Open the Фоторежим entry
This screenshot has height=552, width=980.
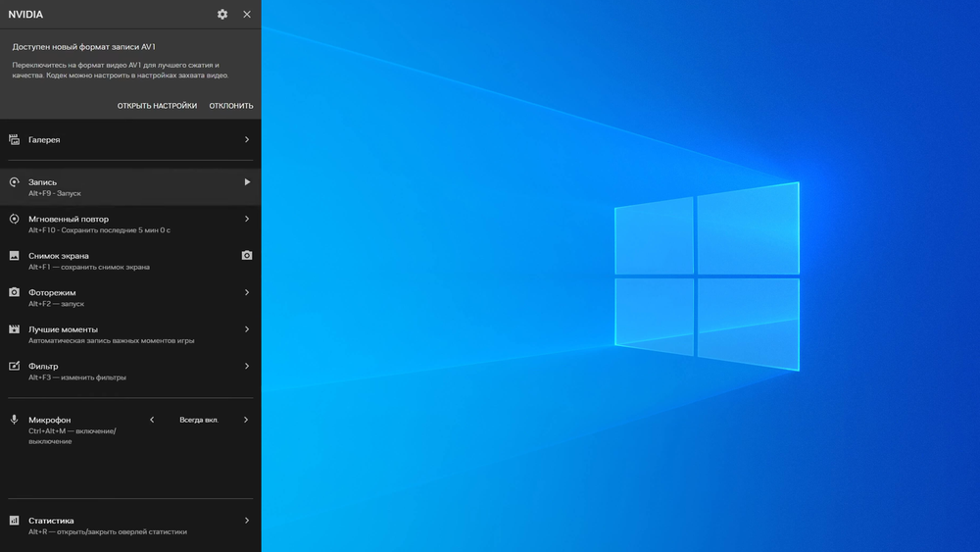click(x=130, y=297)
